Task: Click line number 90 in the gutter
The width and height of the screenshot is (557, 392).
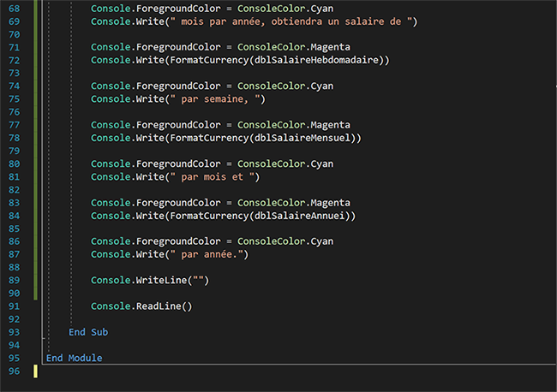Action: [x=15, y=294]
